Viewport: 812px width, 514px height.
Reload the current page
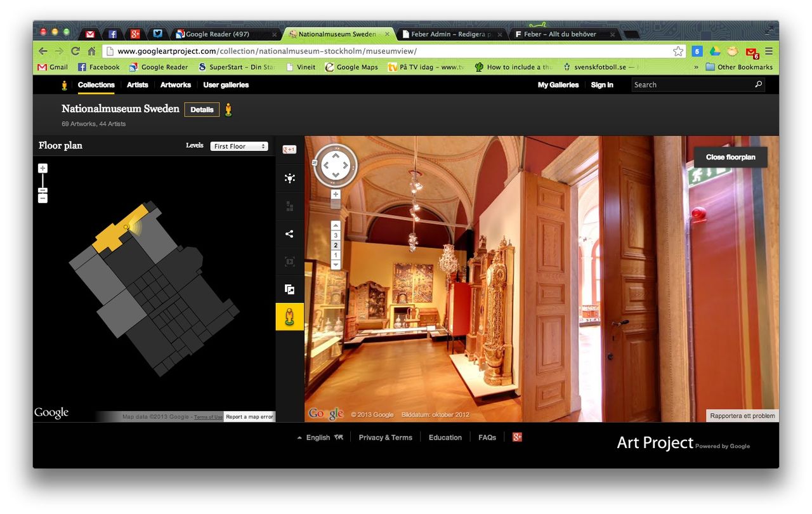[75, 51]
